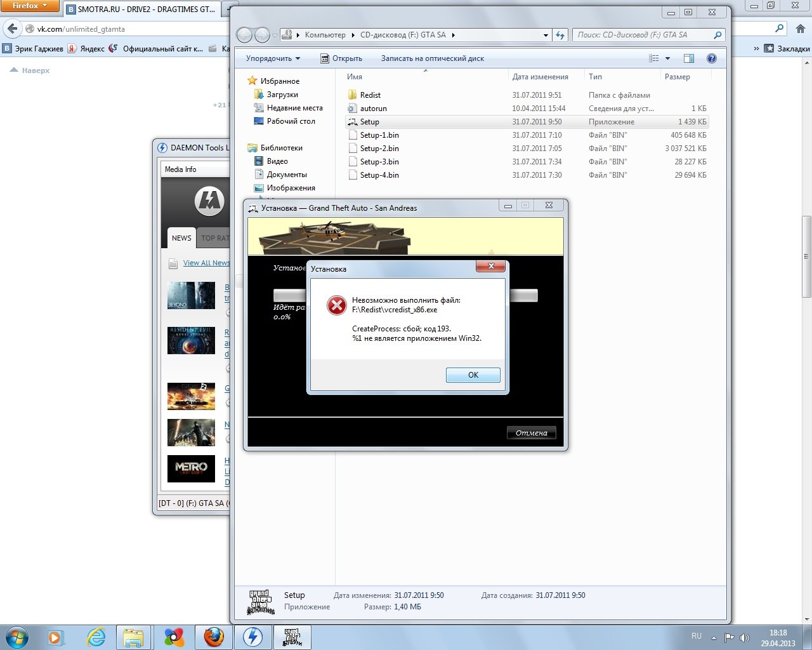This screenshot has width=812, height=650.
Task: Click CD-дисковод (F:) GTA SA breadcrumb
Action: (x=403, y=35)
